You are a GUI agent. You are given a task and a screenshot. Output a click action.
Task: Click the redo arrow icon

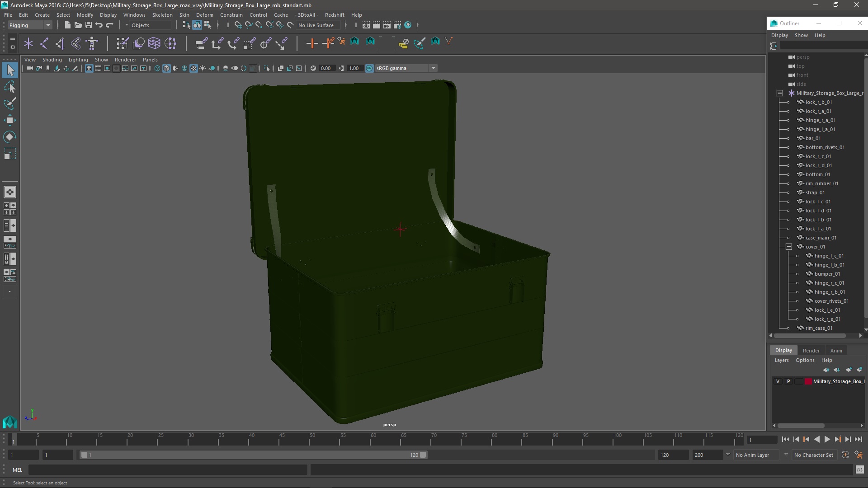click(x=110, y=25)
